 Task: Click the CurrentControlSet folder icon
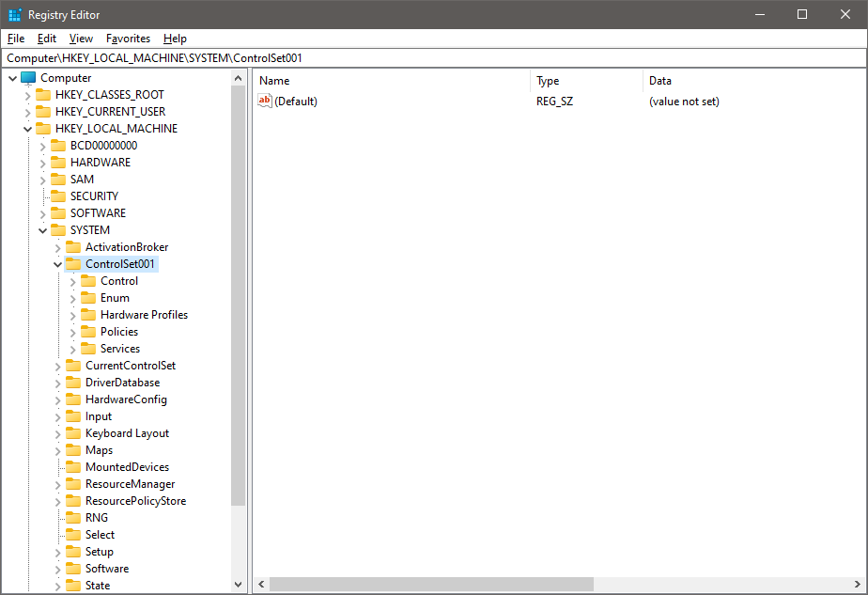tap(73, 366)
